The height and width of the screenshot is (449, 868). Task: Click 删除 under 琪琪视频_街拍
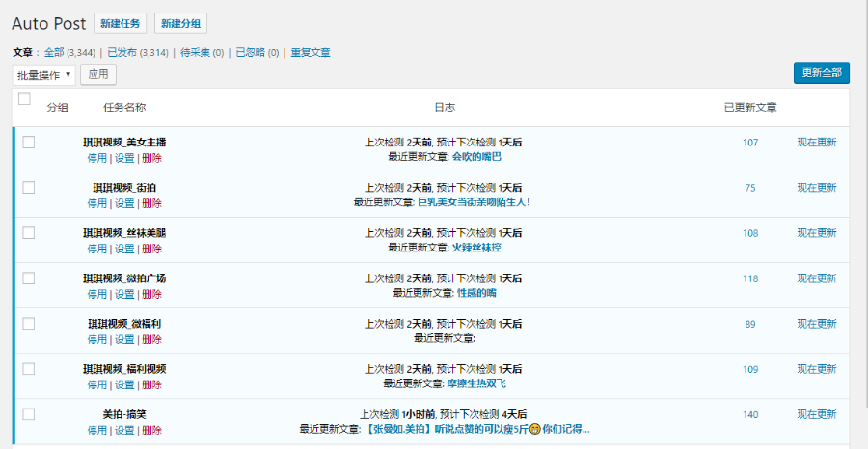click(151, 203)
